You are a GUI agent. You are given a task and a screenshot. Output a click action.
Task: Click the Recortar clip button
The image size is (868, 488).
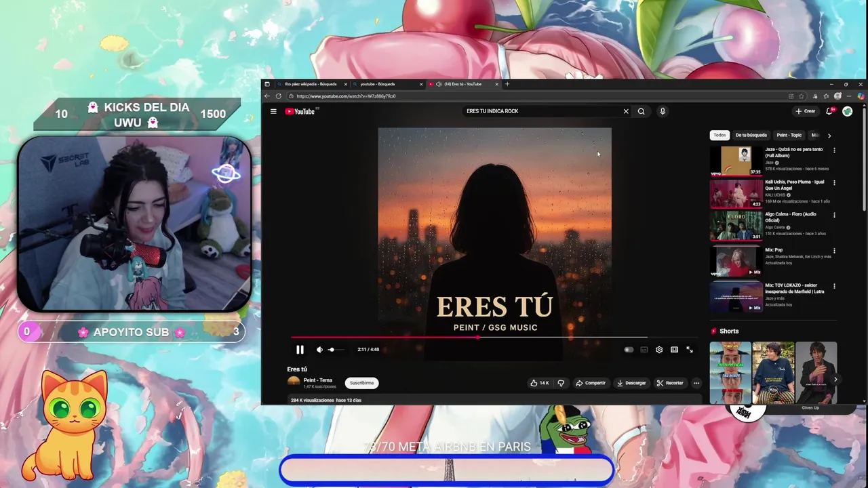[x=670, y=383]
